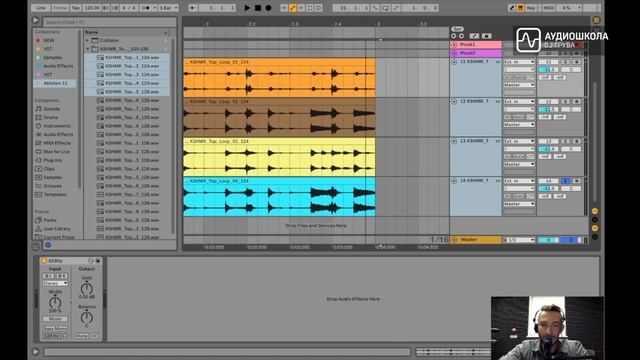This screenshot has height=360, width=640.
Task: Click the browser preview play button
Action: [x=36, y=20]
